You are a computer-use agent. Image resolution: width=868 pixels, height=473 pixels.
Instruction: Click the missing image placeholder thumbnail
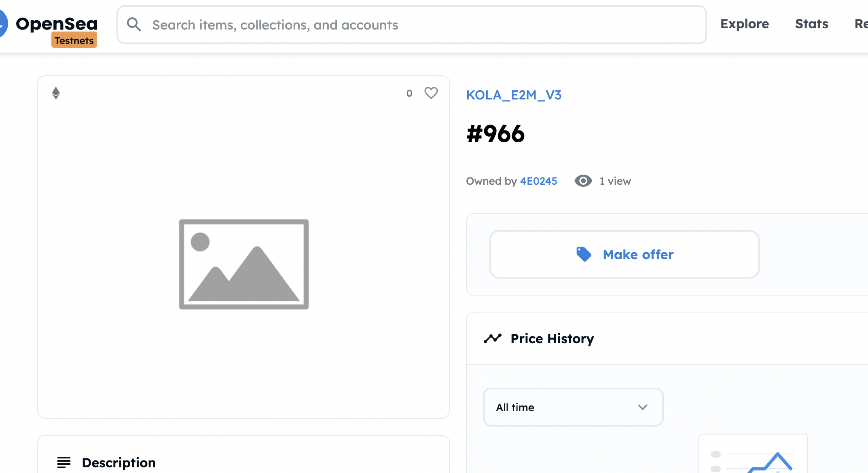point(244,264)
